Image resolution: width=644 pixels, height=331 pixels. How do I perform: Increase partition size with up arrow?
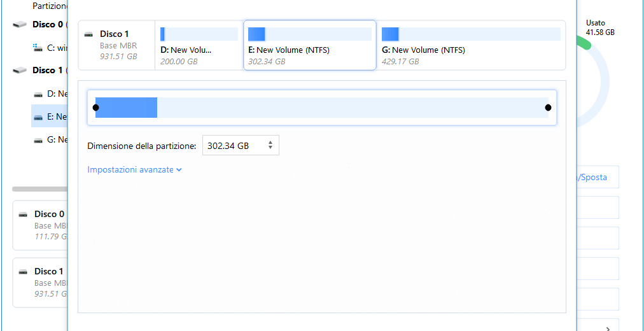pos(270,143)
